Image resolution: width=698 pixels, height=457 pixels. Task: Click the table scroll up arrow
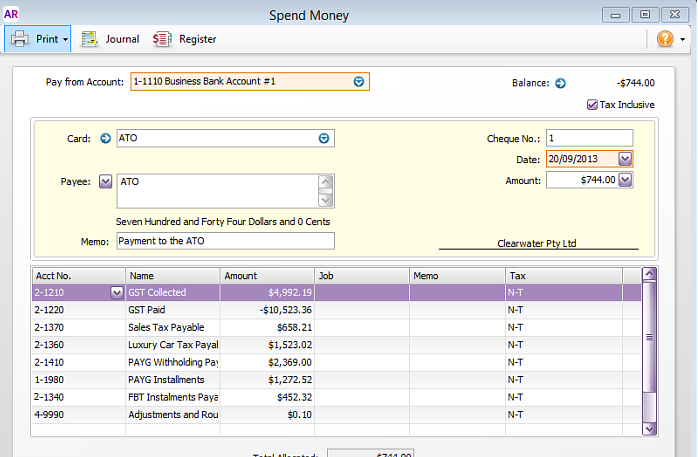pyautogui.click(x=649, y=274)
